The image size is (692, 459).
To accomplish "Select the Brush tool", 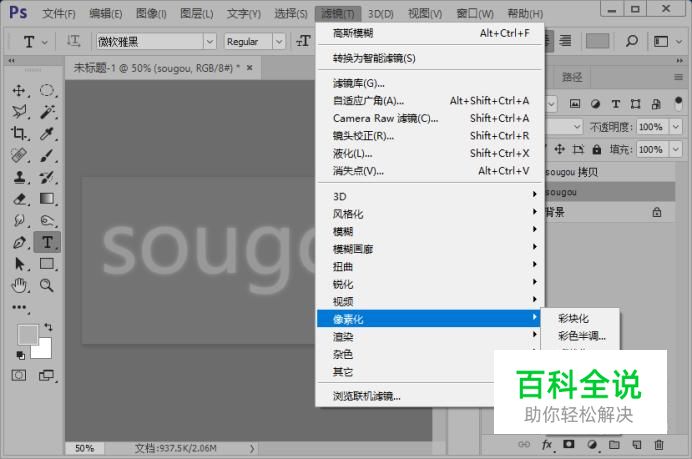I will point(46,155).
